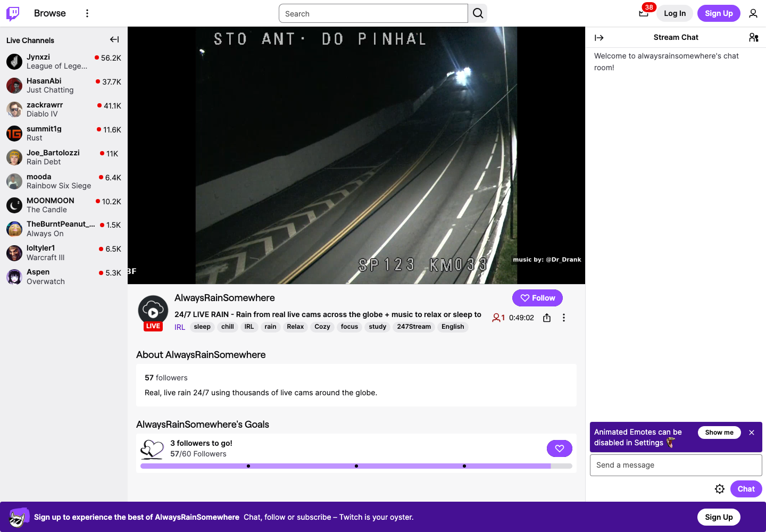Click the banner mascot icon
The image size is (766, 532).
[19, 517]
